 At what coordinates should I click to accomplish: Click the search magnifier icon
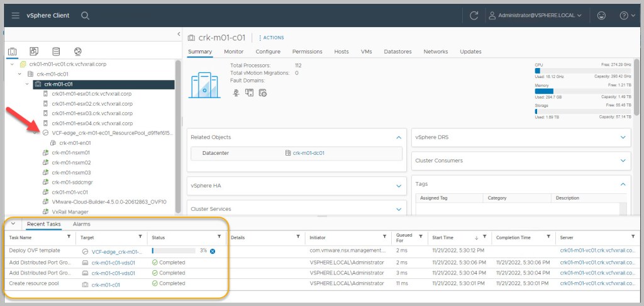click(x=85, y=15)
